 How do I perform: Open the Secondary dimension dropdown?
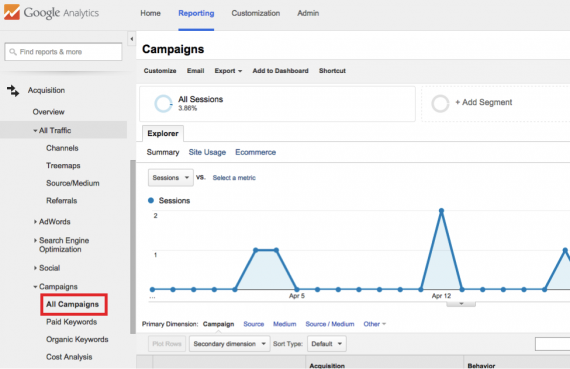[x=229, y=344]
